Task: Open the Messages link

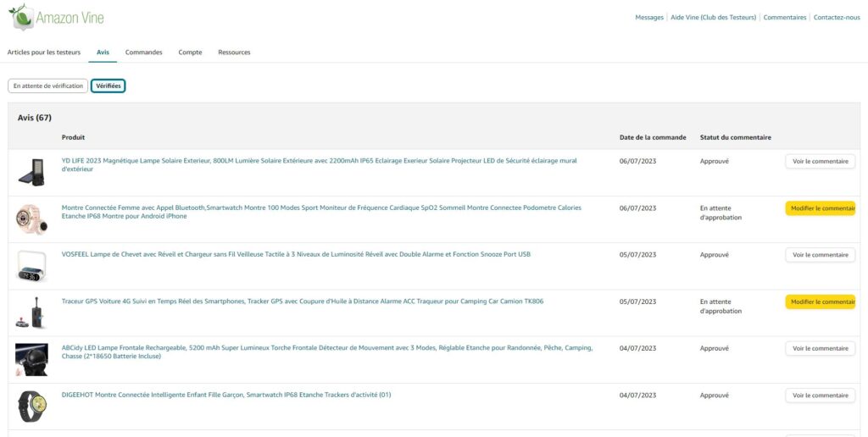Action: tap(648, 18)
